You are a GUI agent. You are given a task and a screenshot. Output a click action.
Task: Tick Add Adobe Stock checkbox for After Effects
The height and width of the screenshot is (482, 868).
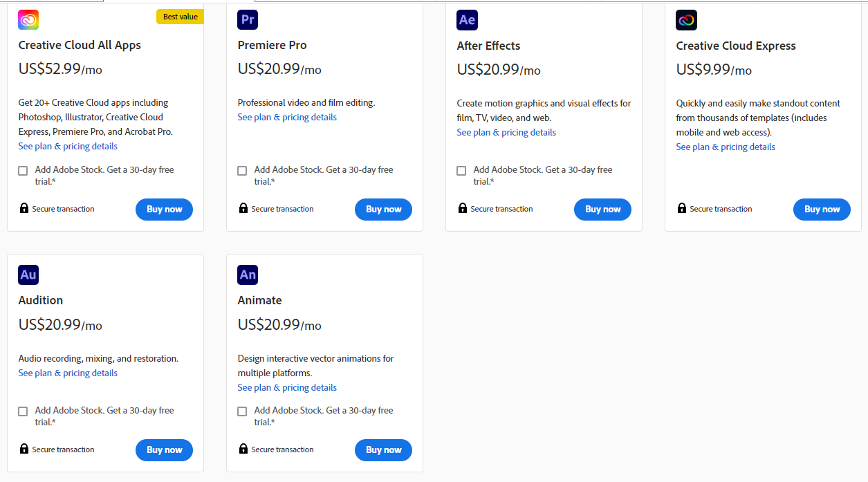click(x=461, y=171)
